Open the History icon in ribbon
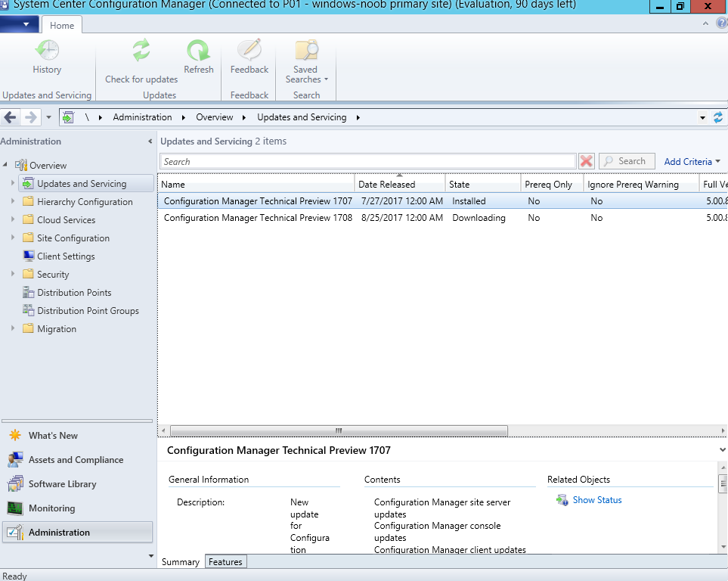 point(48,50)
